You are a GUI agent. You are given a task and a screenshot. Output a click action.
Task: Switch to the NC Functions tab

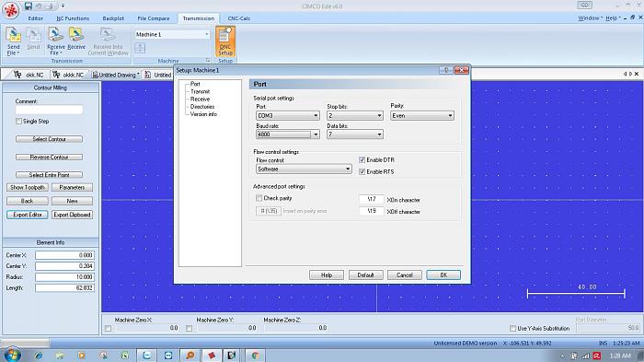pos(73,18)
